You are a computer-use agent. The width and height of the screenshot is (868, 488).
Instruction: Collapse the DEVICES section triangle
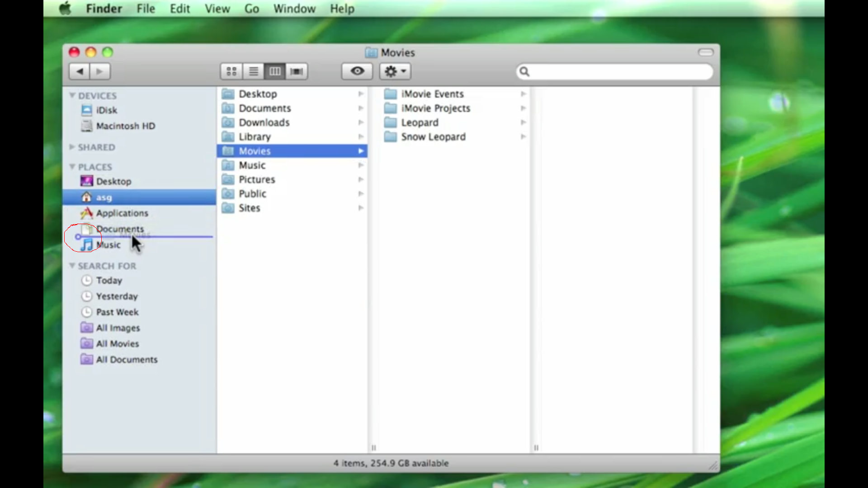(x=72, y=95)
